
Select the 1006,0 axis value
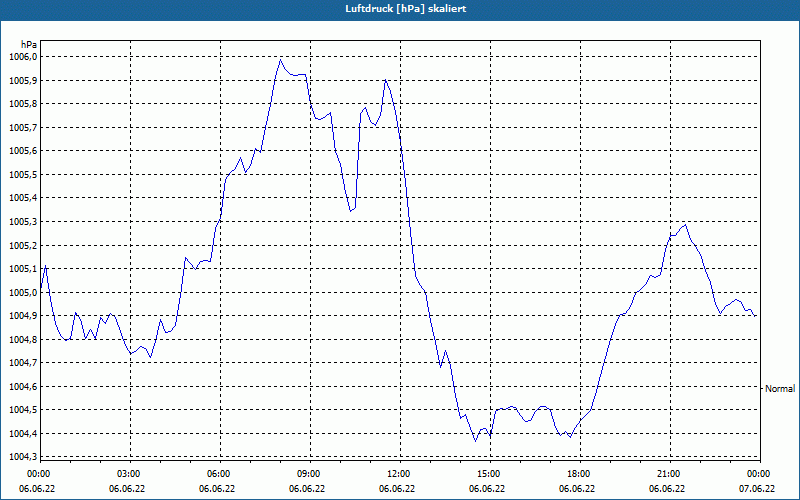[23, 57]
